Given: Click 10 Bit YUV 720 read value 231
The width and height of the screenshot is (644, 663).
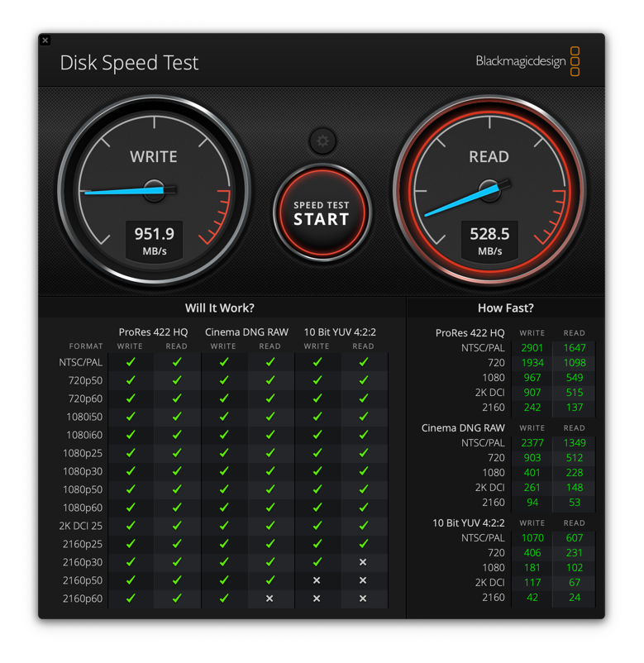Looking at the screenshot, I should click(575, 553).
